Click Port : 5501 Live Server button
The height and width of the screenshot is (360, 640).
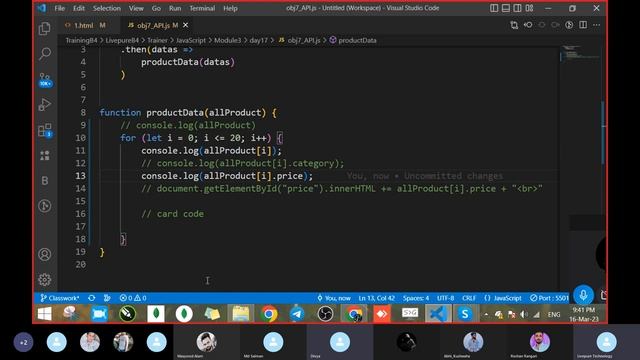tap(549, 298)
